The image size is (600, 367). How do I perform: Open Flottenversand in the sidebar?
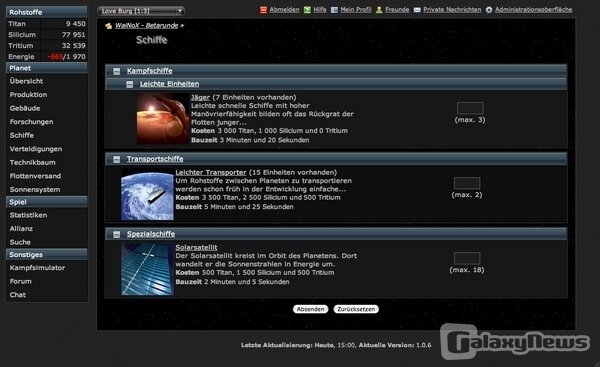[35, 176]
